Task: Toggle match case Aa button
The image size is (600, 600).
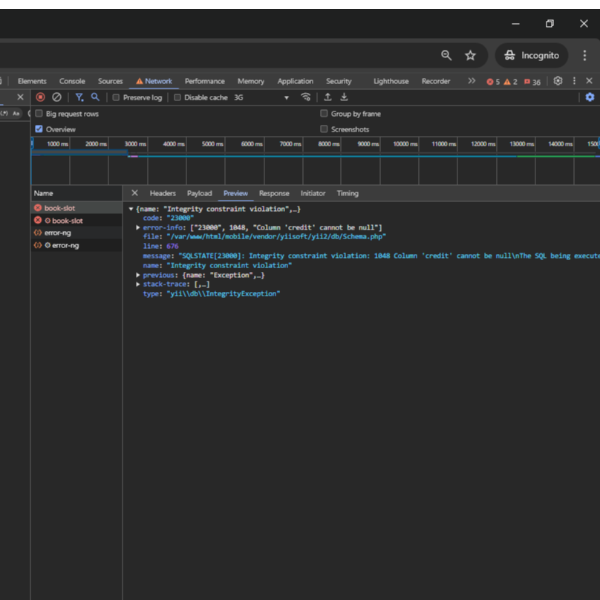Action: pos(16,114)
